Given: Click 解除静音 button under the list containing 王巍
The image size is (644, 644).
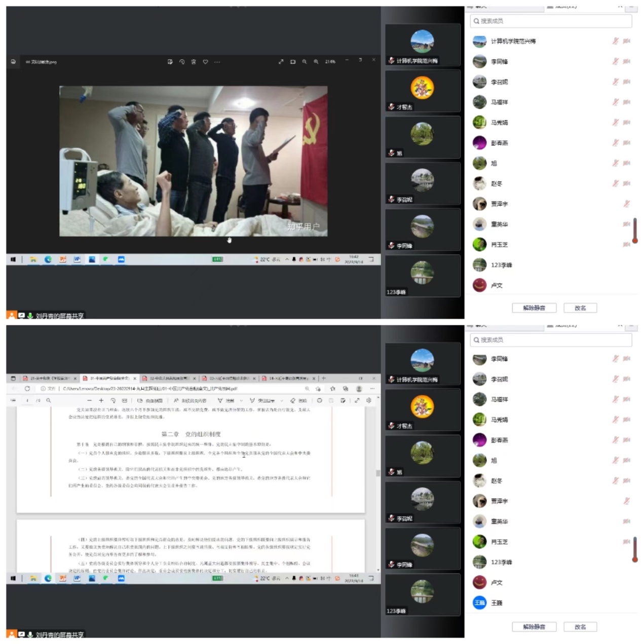Looking at the screenshot, I should click(534, 627).
